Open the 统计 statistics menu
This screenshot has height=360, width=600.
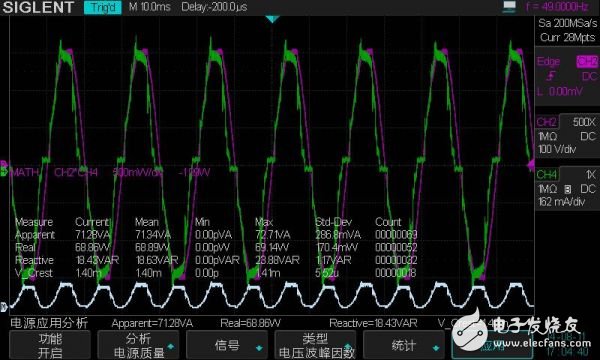(x=404, y=345)
